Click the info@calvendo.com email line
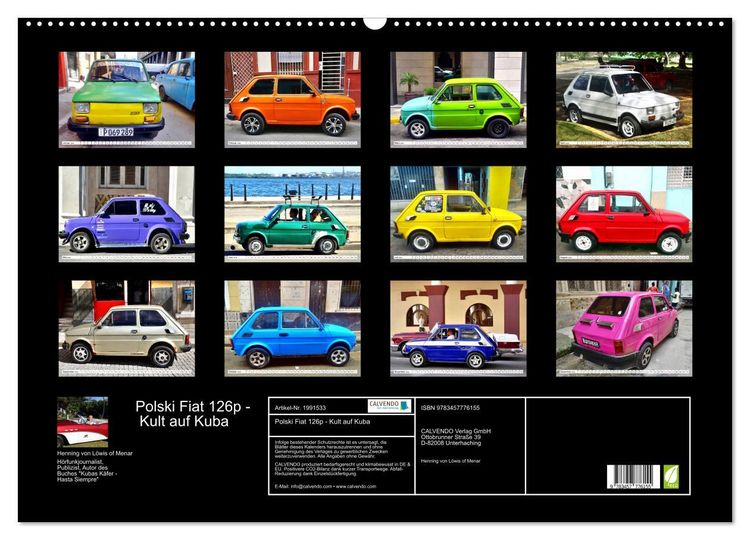This screenshot has width=750, height=540. tap(325, 486)
